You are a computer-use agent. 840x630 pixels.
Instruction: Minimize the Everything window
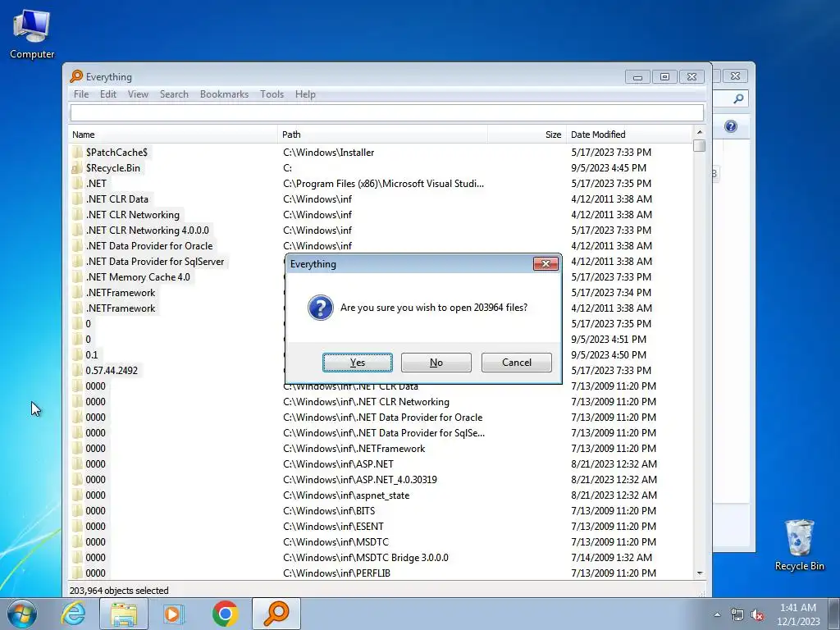pyautogui.click(x=637, y=76)
